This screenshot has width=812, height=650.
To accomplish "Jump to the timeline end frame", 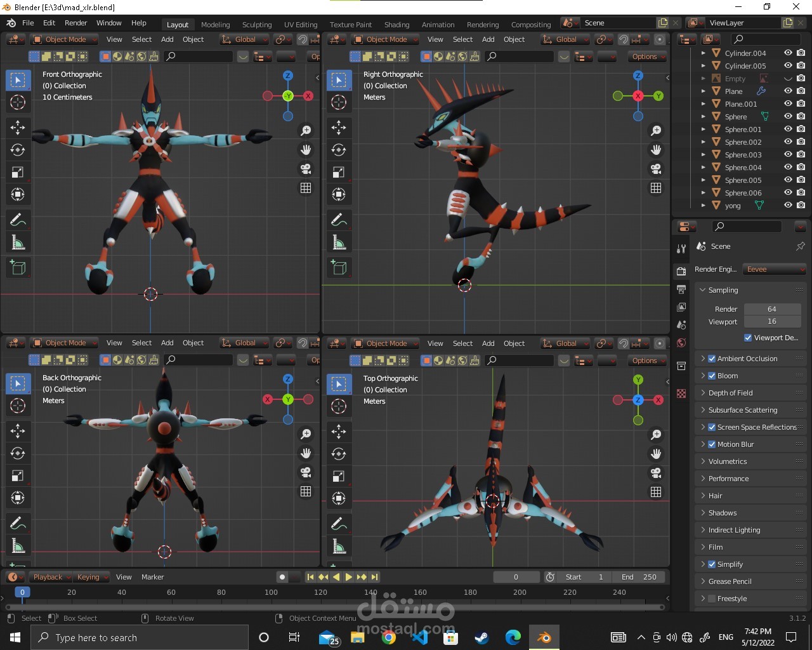I will pos(375,577).
